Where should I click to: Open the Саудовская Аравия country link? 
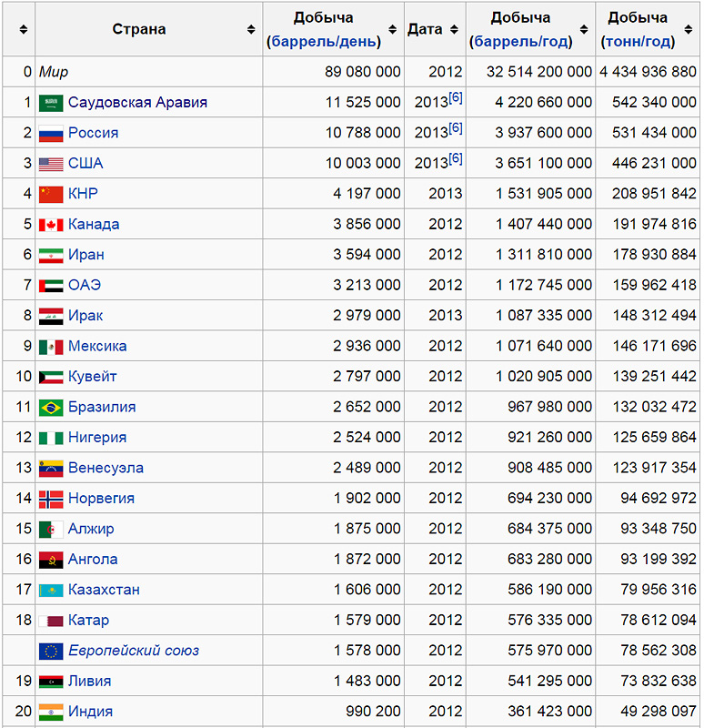click(x=137, y=102)
